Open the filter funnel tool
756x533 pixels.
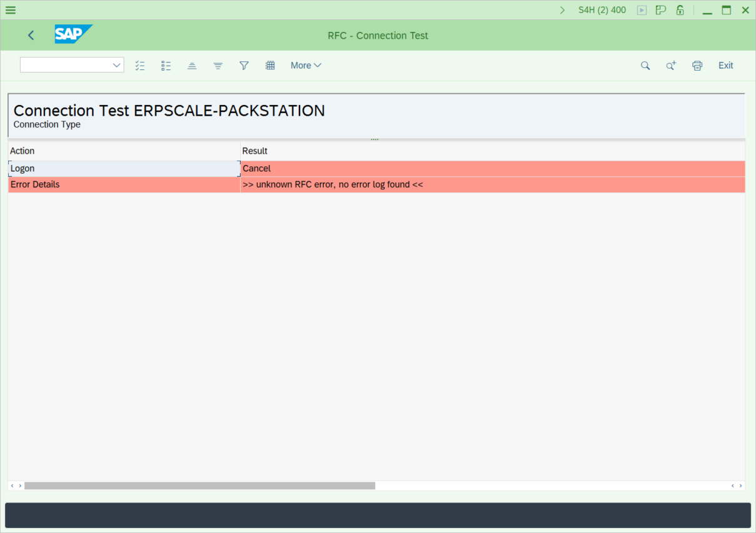click(x=244, y=66)
